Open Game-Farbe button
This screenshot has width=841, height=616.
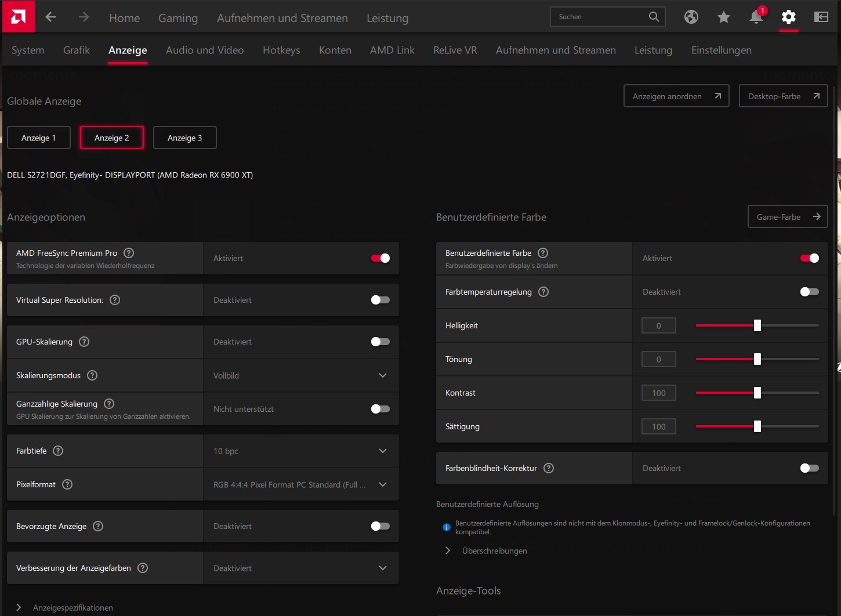pos(788,216)
